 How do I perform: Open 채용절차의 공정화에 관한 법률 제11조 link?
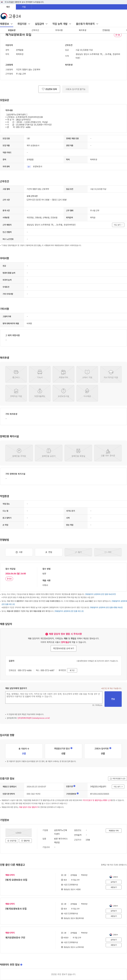(69, 611)
